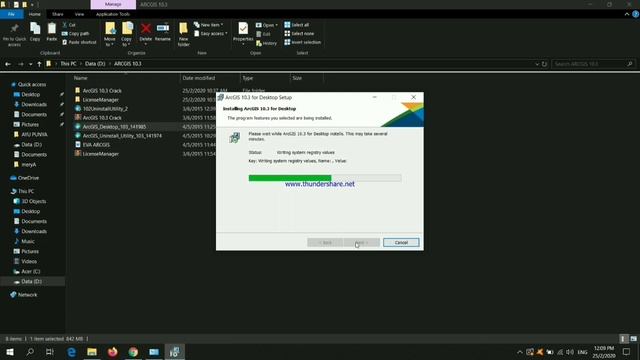Open Network in navigation pane
640x360 pixels.
pos(27,295)
